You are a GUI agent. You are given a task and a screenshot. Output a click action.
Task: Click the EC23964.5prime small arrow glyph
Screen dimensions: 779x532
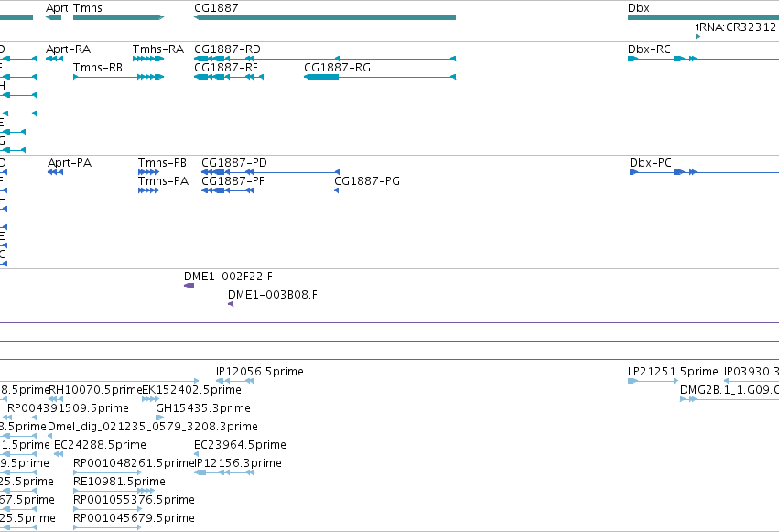tap(196, 454)
